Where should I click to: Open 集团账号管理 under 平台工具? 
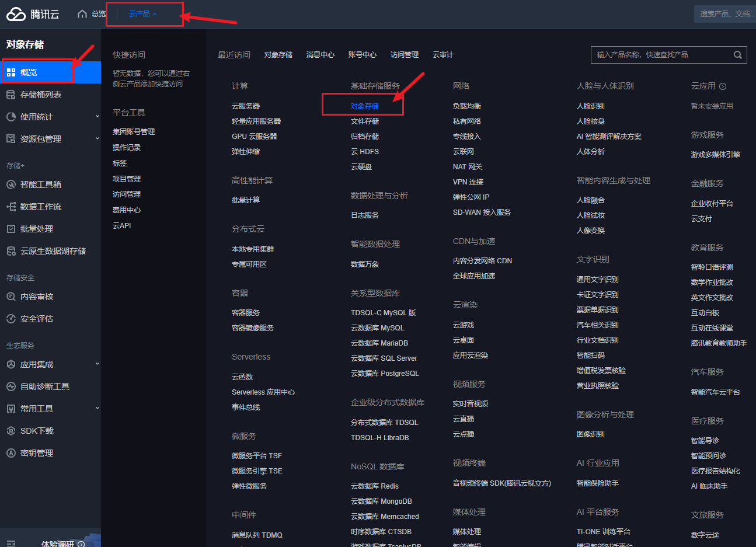click(134, 132)
